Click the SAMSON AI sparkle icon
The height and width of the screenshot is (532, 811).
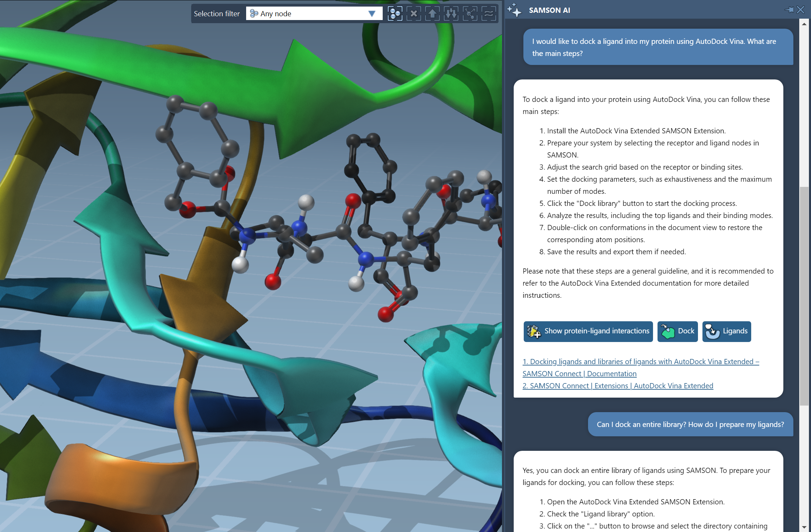[514, 10]
